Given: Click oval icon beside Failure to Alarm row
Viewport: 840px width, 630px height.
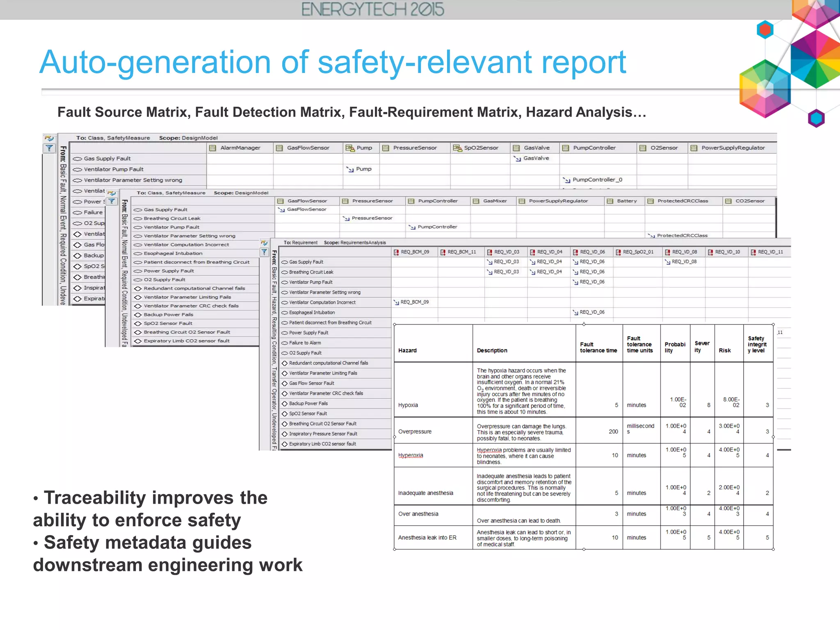Looking at the screenshot, I should click(x=284, y=343).
